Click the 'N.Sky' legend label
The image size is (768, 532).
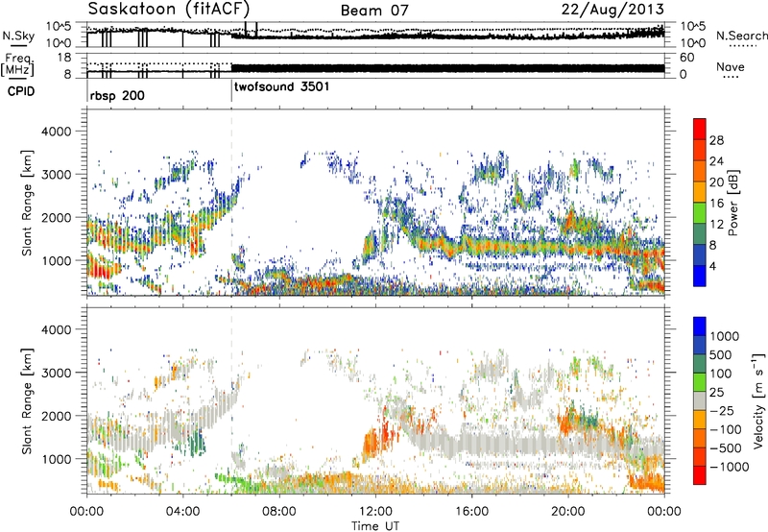click(18, 36)
